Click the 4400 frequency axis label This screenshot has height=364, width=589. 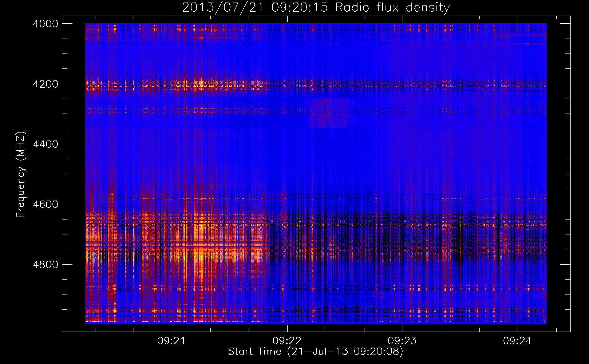tap(46, 144)
